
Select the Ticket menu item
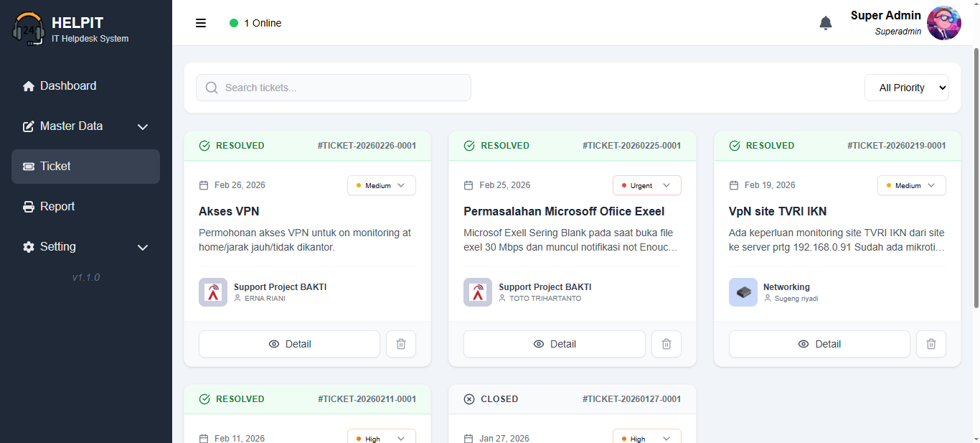pos(55,167)
